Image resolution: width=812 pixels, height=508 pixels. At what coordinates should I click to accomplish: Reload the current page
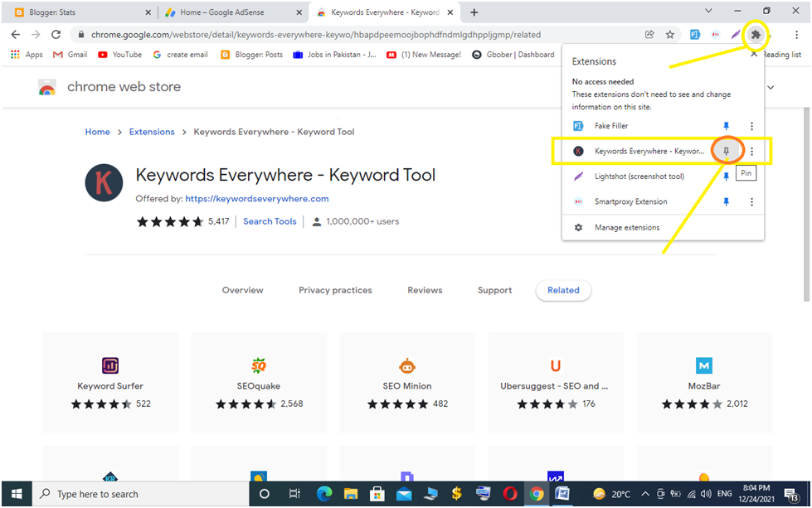(56, 35)
